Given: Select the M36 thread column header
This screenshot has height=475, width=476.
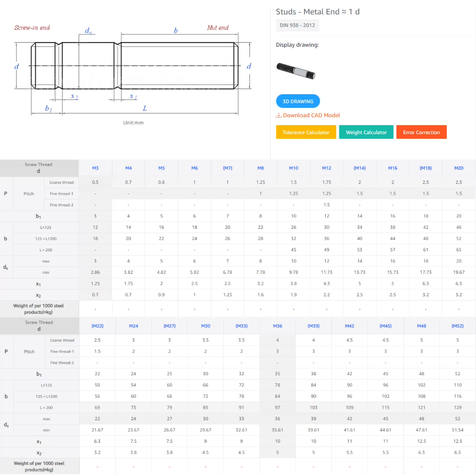Looking at the screenshot, I should (x=277, y=326).
